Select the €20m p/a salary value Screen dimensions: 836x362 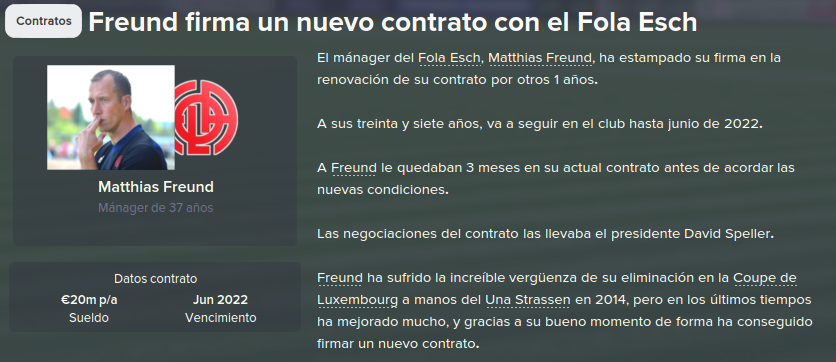[x=89, y=300]
